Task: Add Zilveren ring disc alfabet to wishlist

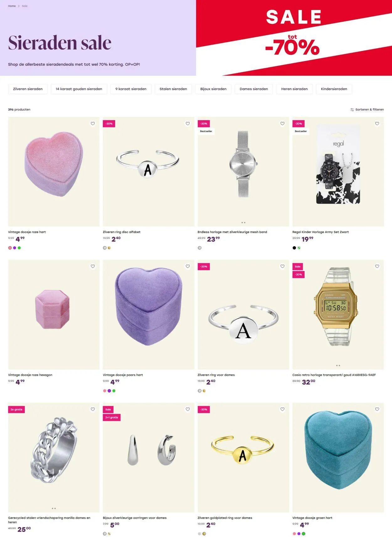Action: (x=188, y=124)
